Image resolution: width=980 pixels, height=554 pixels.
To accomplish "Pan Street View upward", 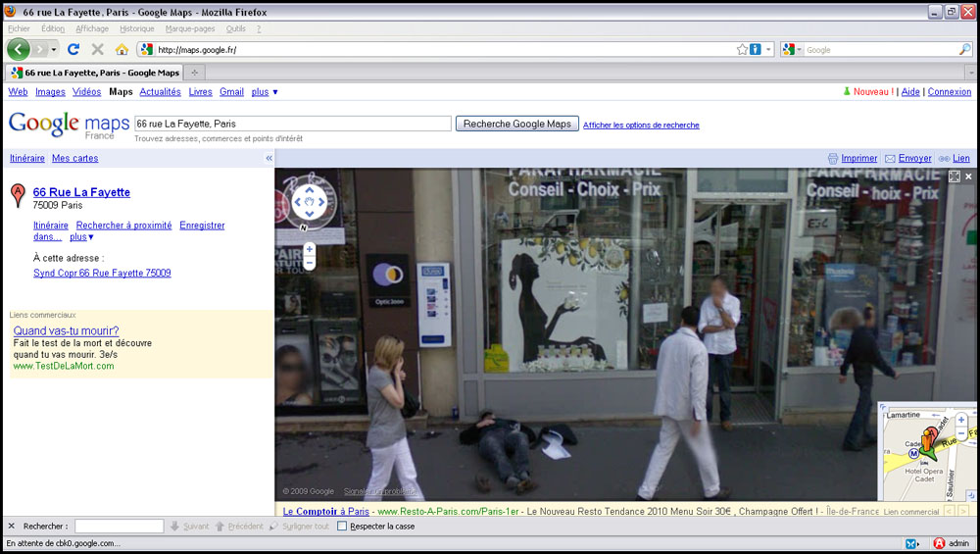I will [310, 190].
